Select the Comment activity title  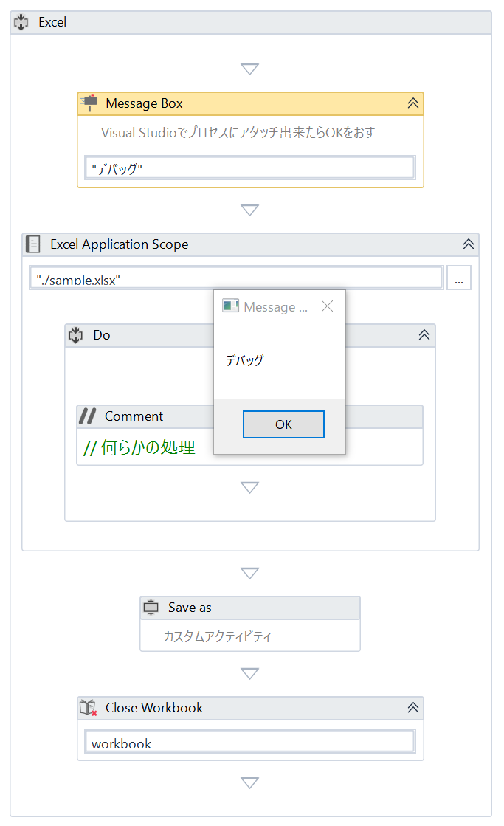134,416
